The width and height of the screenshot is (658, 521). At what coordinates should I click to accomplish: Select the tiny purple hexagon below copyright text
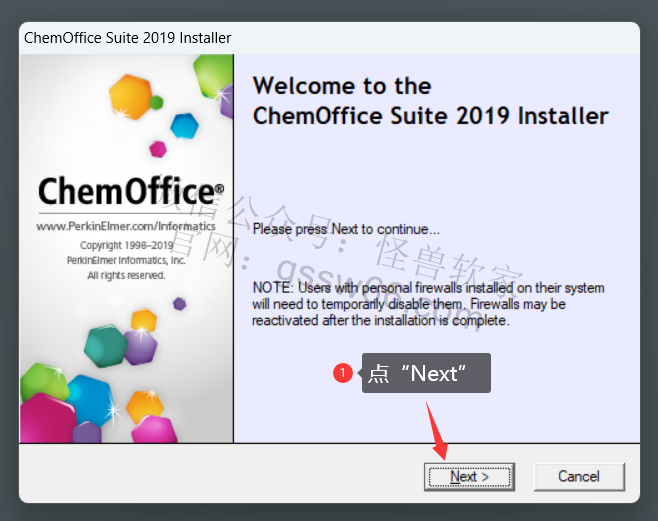(x=180, y=303)
